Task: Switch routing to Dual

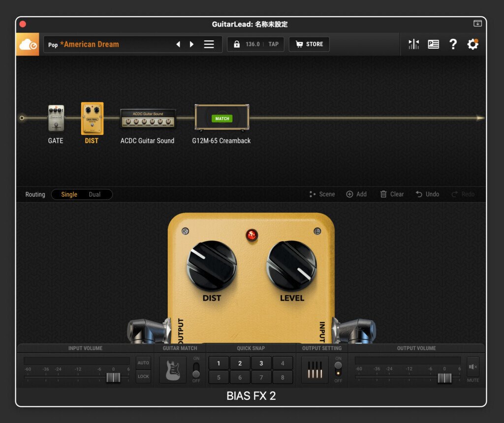Action: 94,194
